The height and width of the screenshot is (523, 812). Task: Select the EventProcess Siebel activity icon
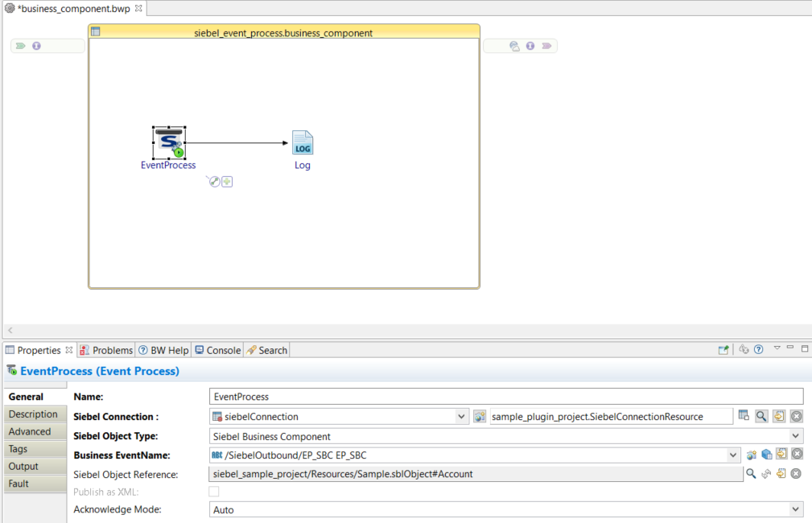(169, 143)
